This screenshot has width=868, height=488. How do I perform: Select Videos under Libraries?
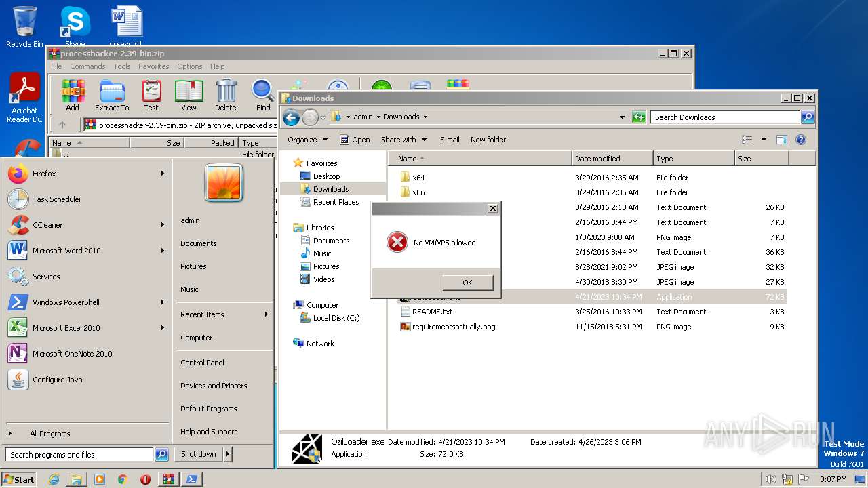click(323, 279)
